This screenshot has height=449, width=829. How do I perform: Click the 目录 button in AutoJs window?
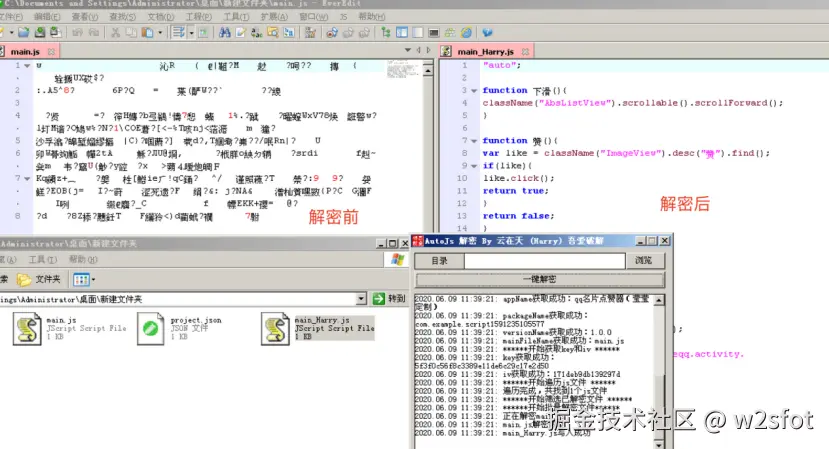pos(439,260)
